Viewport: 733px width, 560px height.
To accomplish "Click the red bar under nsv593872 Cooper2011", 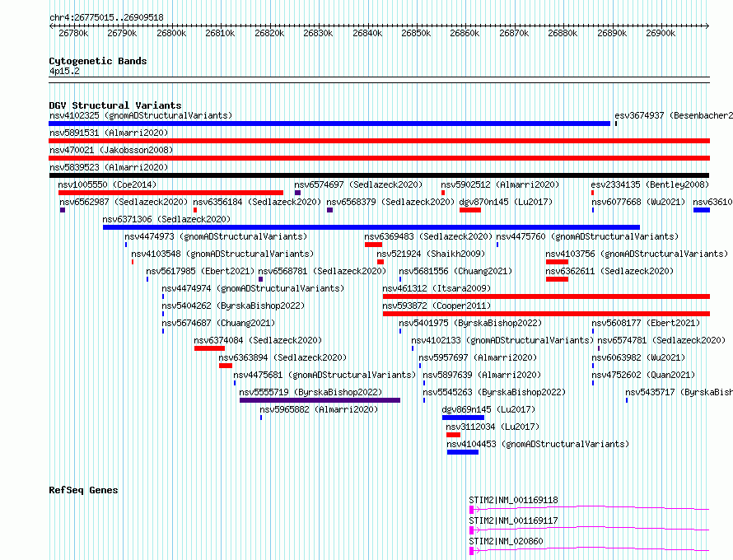I will click(x=546, y=314).
